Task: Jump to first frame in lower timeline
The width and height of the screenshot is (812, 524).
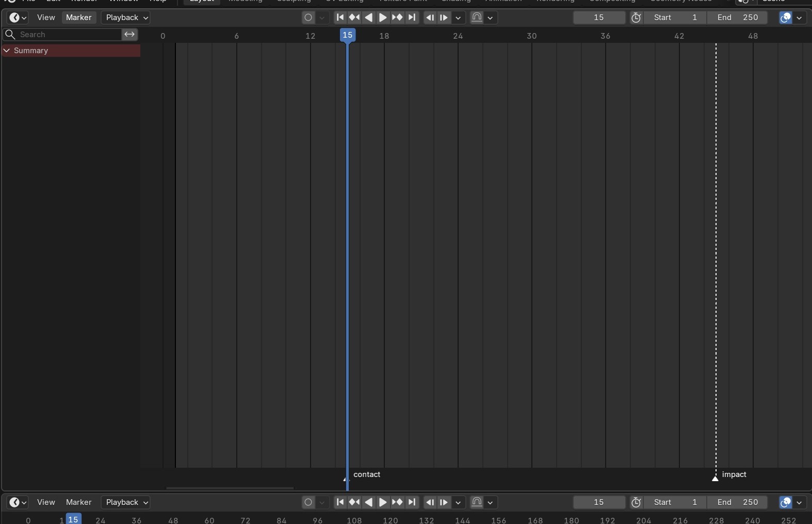Action: pyautogui.click(x=340, y=502)
